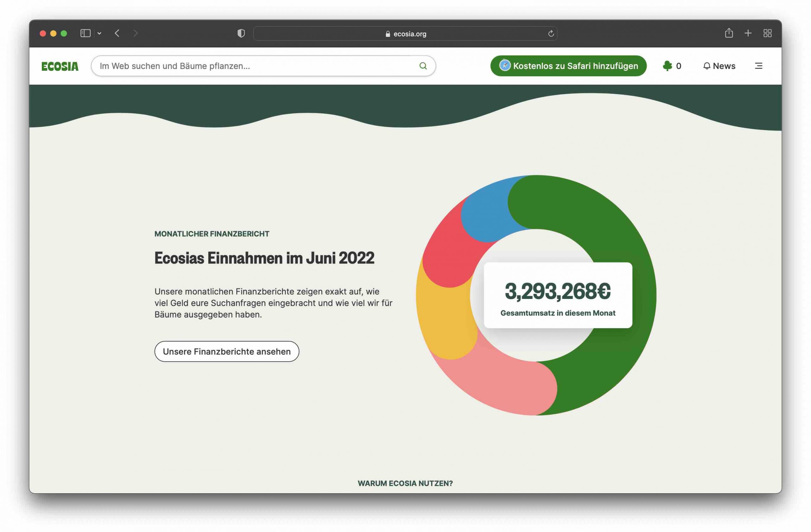Go back with the back arrow
This screenshot has height=532, width=811.
[x=117, y=33]
